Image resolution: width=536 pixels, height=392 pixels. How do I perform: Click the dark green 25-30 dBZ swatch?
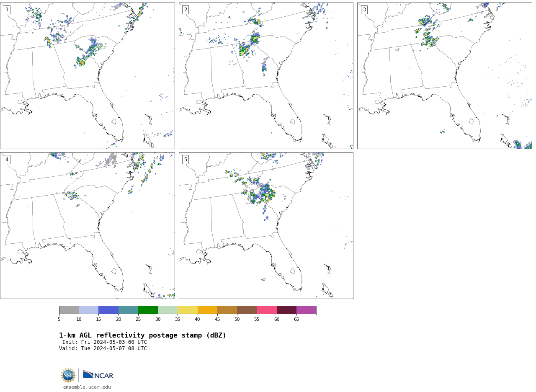[x=148, y=310]
